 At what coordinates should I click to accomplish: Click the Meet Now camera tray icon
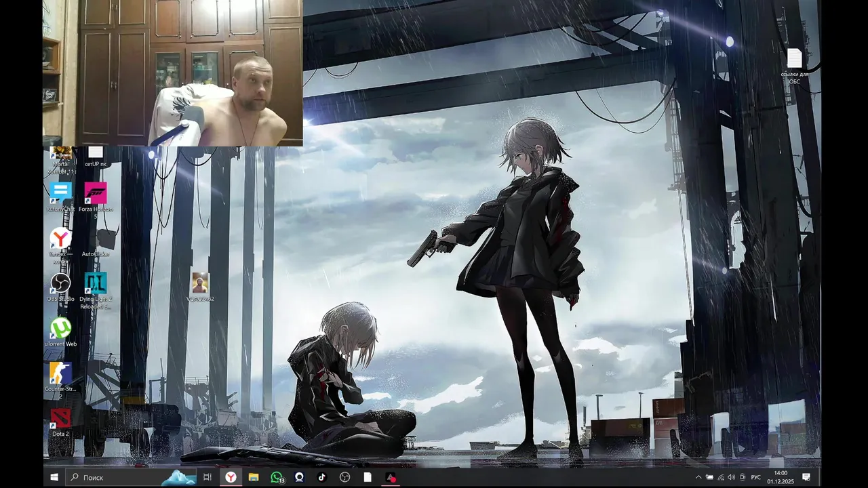coord(743,477)
